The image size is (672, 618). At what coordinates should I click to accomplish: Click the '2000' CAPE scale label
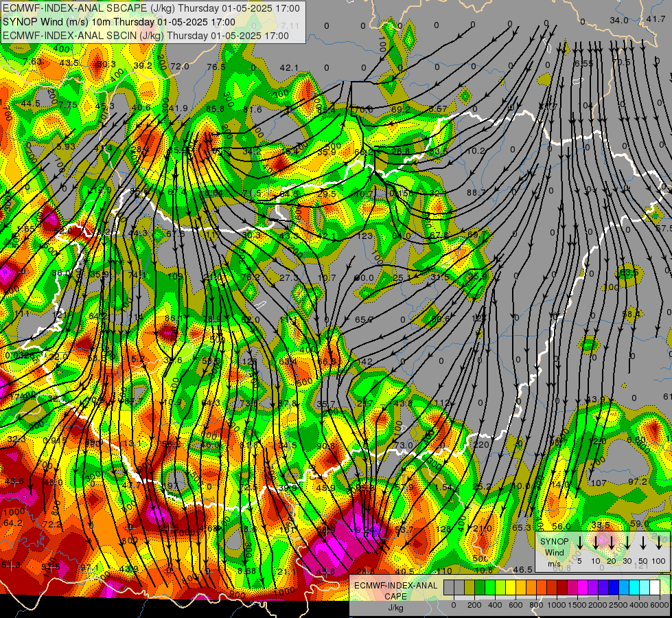597,605
